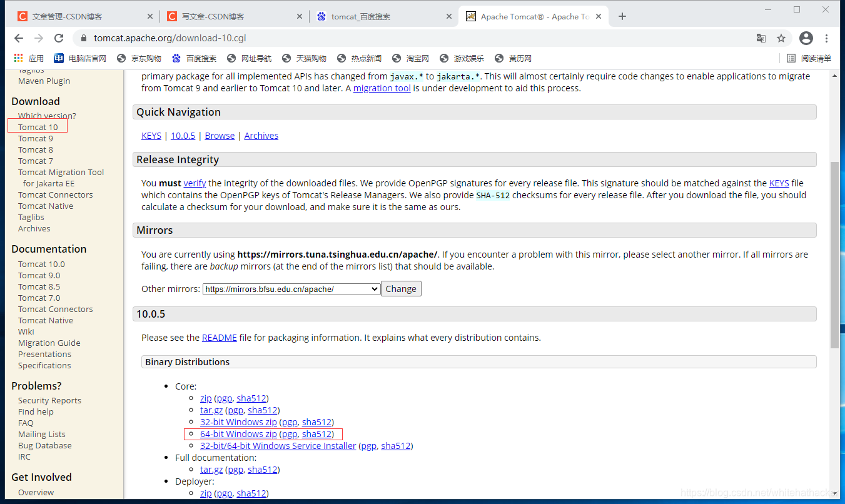Screen dimensions: 845x504
Task: Open the Which version? link
Action: click(x=47, y=116)
